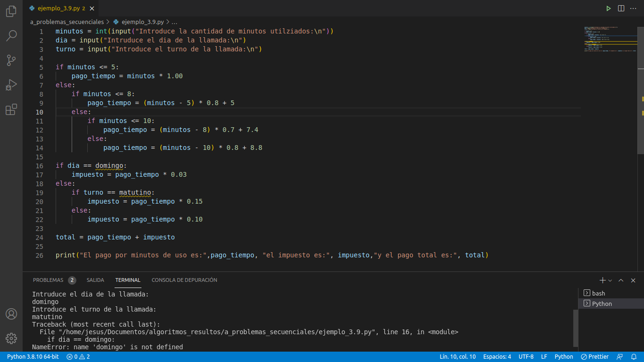
Task: Run the Python file with play button
Action: 609,8
